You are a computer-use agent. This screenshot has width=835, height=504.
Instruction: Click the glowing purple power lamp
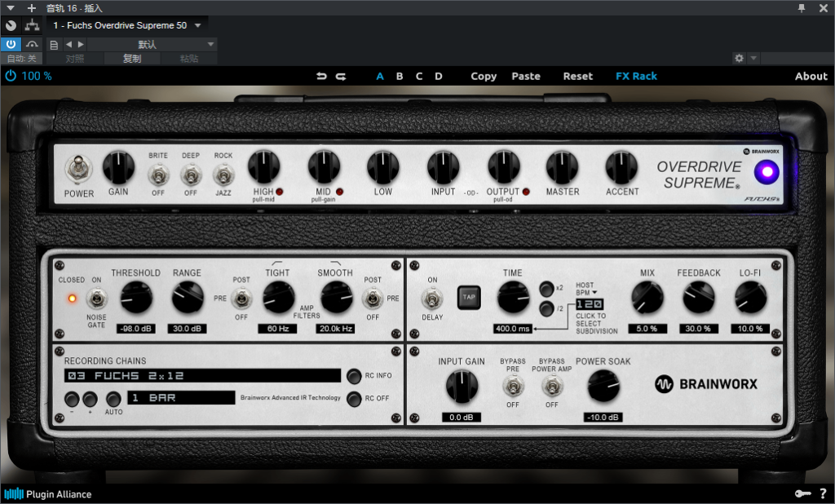[x=767, y=172]
